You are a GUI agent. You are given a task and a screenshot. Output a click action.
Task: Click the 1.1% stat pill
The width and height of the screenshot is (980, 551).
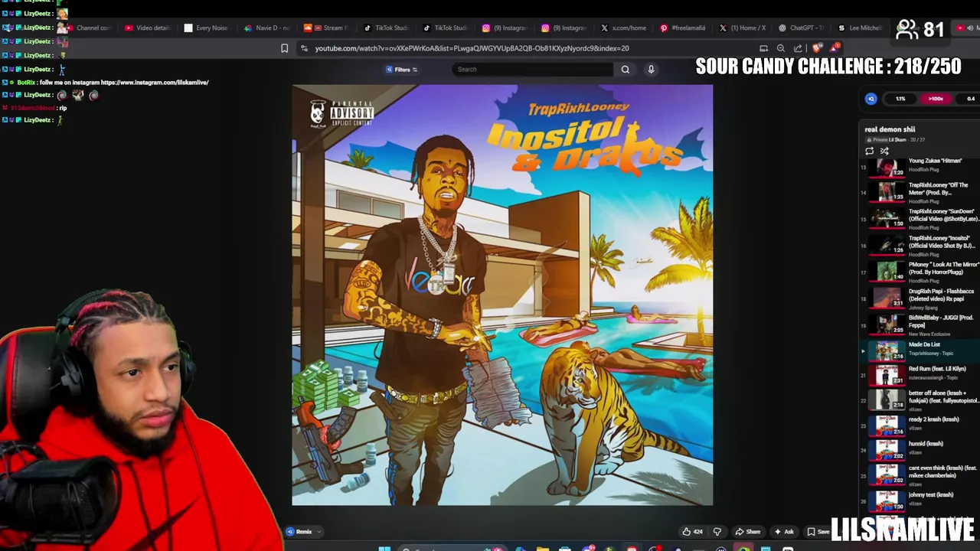pos(900,99)
